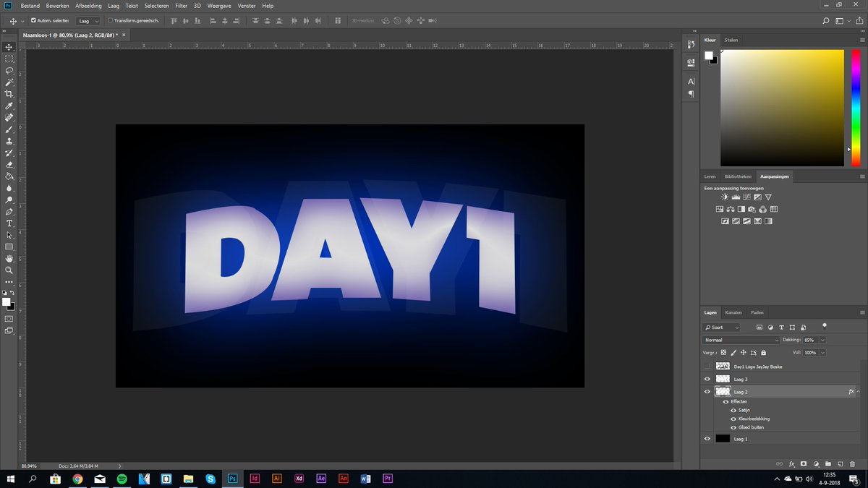Open Spotify from the taskbar
The height and width of the screenshot is (488, 868).
pos(122,479)
